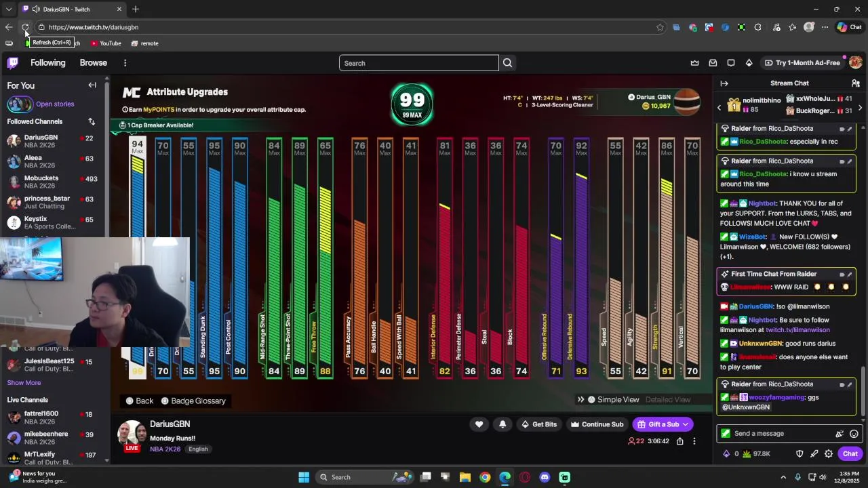Open Edge settings and more ellipsis menu
This screenshot has width=868, height=488.
[825, 27]
